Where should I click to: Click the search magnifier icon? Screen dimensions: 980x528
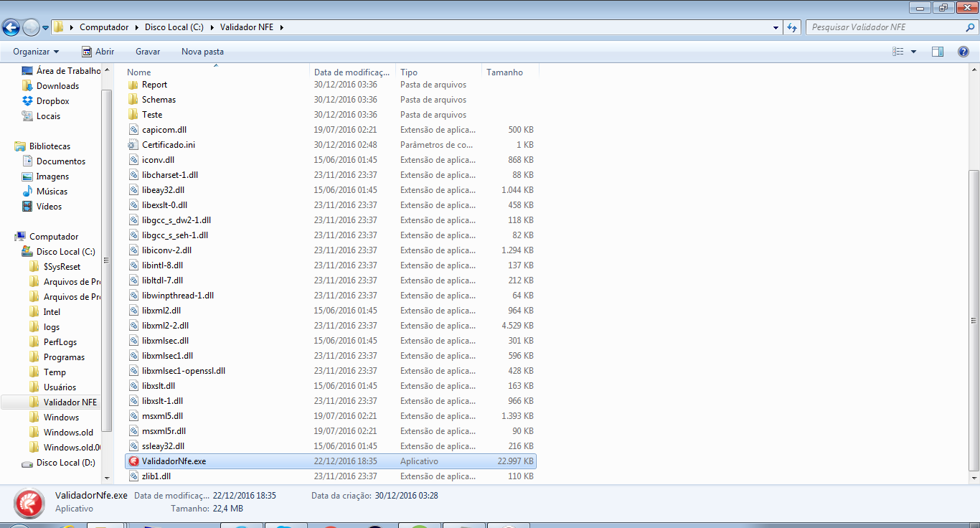coord(970,27)
